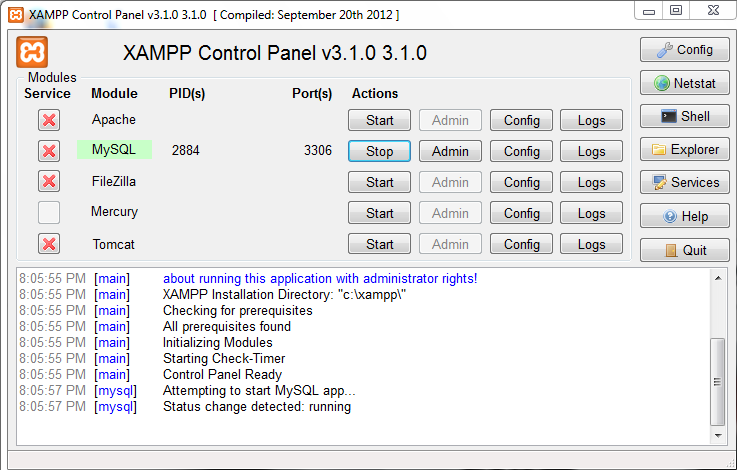Stop the MySQL module
Image resolution: width=737 pixels, height=470 pixels.
click(379, 151)
